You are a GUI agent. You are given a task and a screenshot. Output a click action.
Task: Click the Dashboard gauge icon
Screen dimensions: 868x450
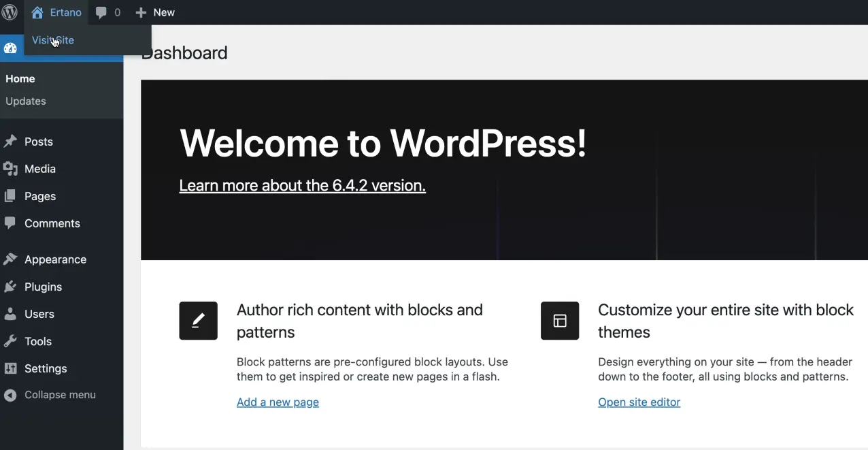10,48
